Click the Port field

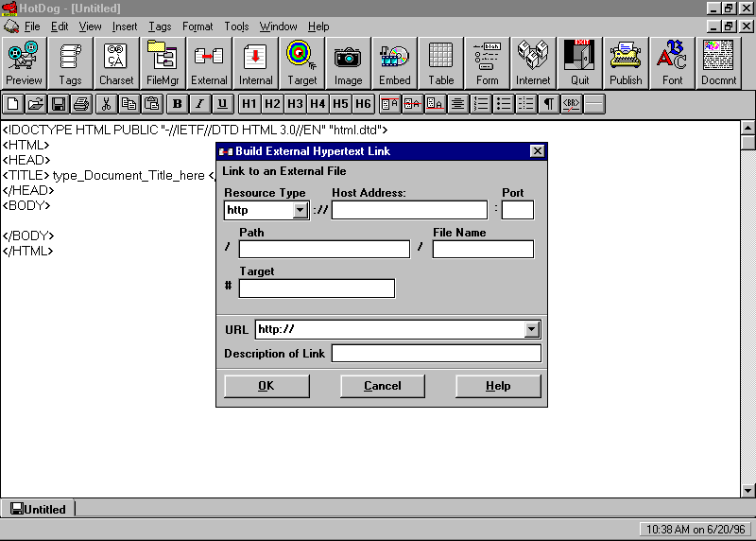tap(517, 210)
